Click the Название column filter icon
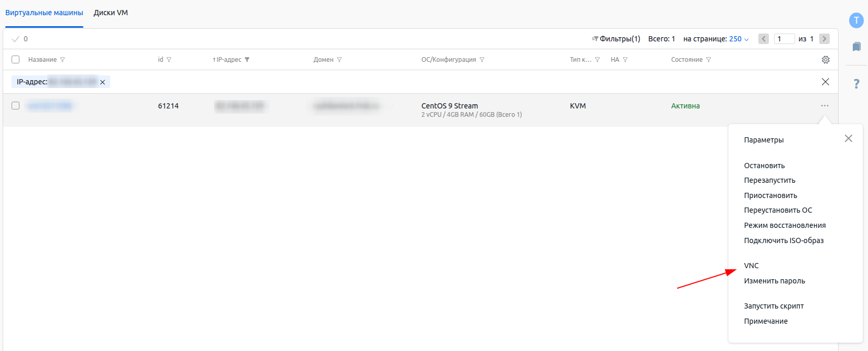This screenshot has height=351, width=868. coord(62,60)
